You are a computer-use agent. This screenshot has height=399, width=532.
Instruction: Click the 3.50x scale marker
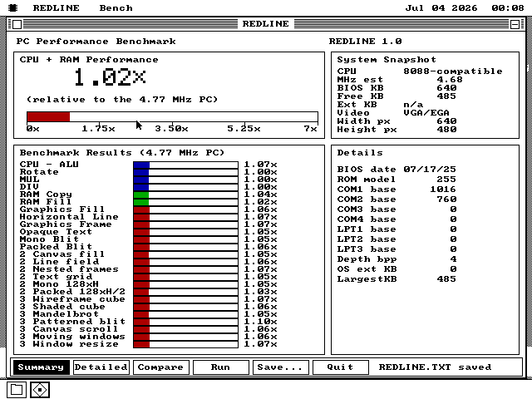point(171,129)
